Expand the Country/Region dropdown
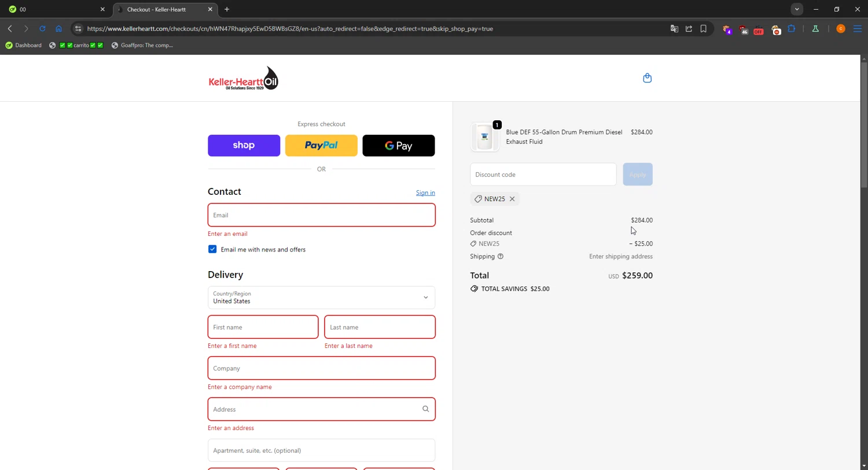This screenshot has height=470, width=868. tap(321, 298)
